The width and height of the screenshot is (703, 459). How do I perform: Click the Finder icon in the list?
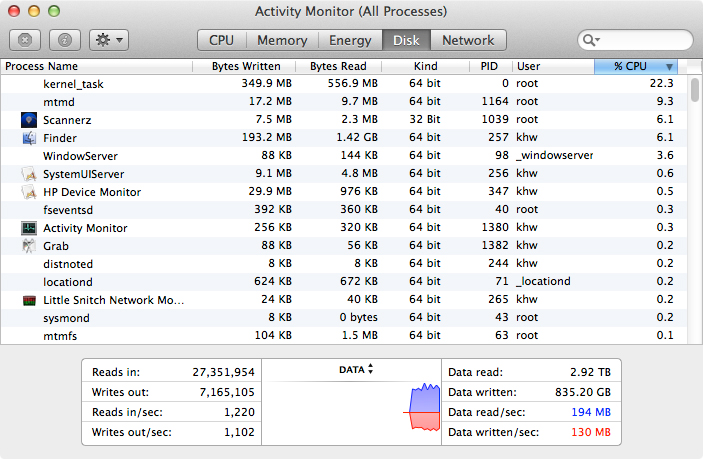tap(29, 138)
